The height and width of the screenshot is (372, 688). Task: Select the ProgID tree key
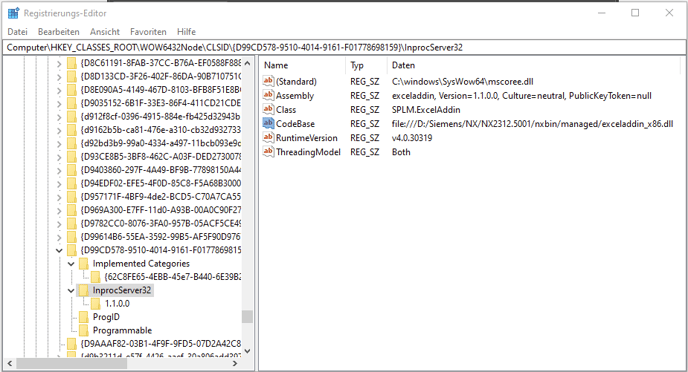click(x=106, y=317)
